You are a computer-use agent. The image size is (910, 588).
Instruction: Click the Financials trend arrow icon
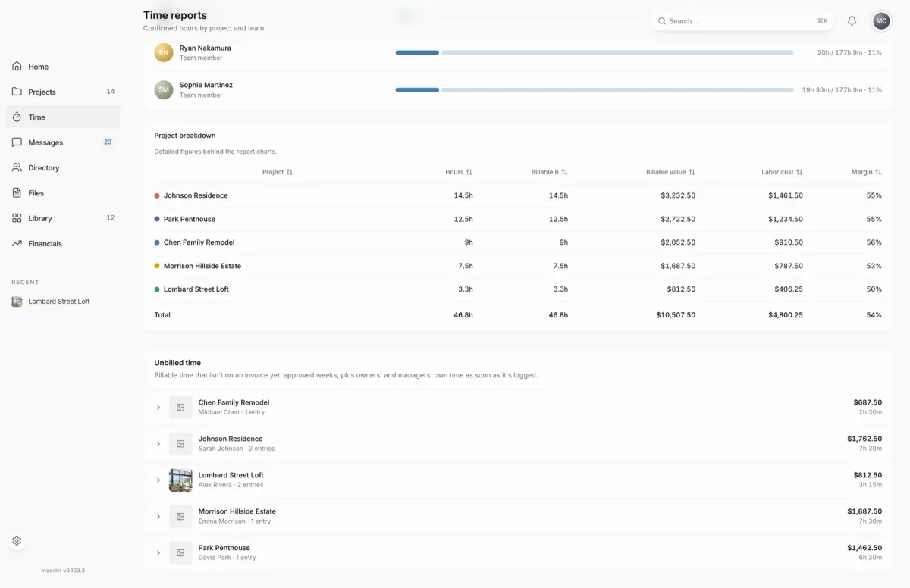[x=17, y=243]
